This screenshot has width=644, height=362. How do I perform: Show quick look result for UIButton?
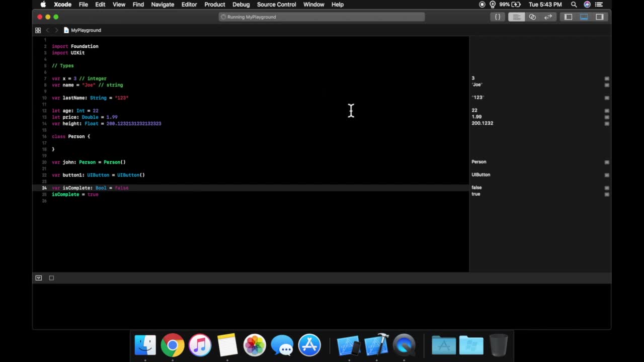[x=607, y=175]
